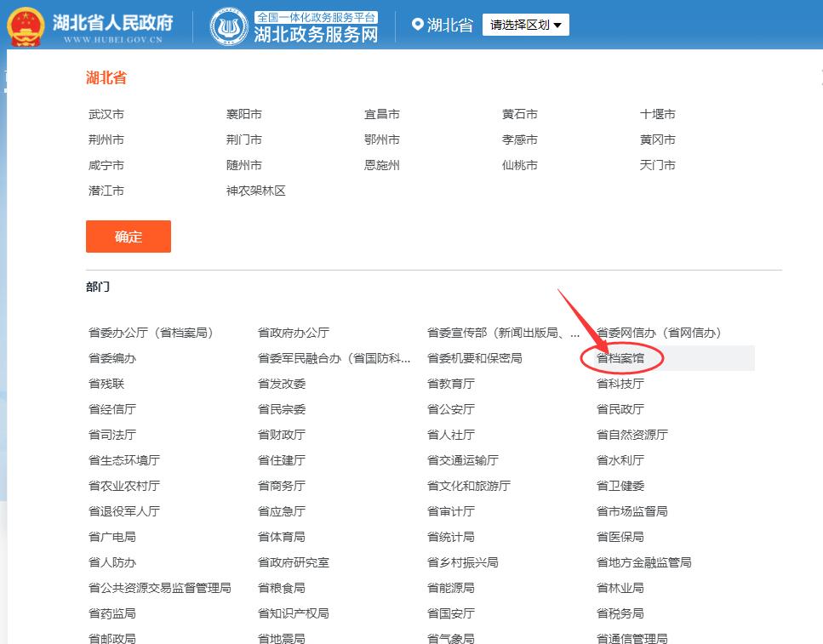Select 十堰市 city option
The width and height of the screenshot is (823, 644).
point(658,114)
